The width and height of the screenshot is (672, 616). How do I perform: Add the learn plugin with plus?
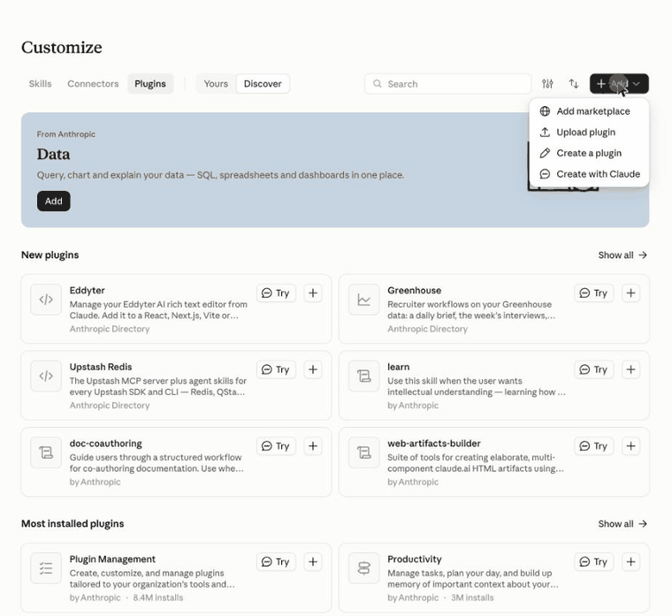(x=630, y=369)
